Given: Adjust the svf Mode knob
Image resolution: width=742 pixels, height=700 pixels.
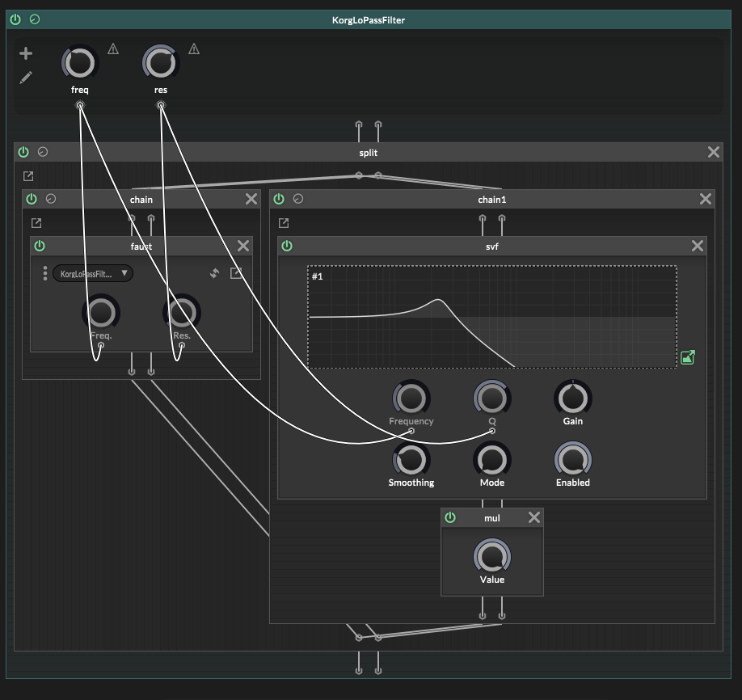Looking at the screenshot, I should pyautogui.click(x=492, y=460).
